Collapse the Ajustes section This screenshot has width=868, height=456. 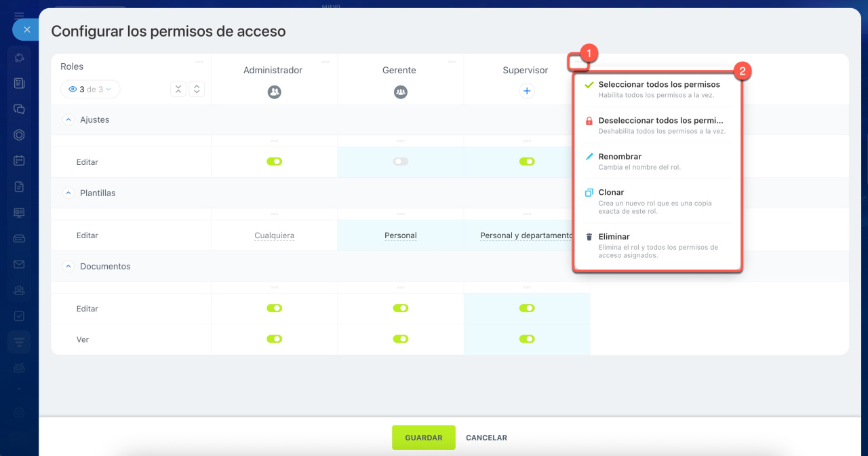click(x=68, y=119)
